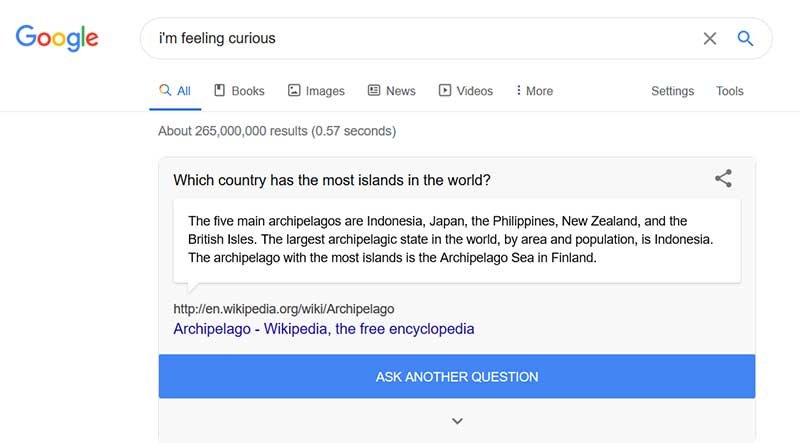Open the Archipelago - Wikipedia link
Image resolution: width=800 pixels, height=443 pixels.
323,329
